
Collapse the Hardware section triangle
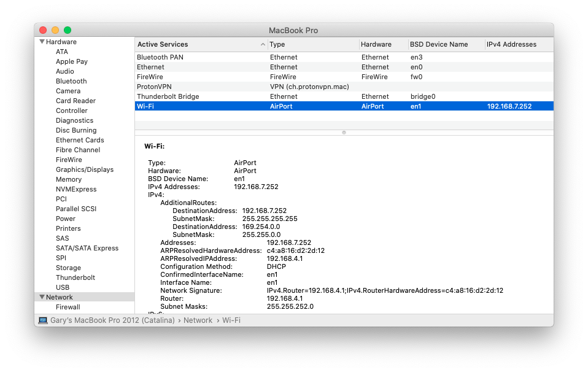point(42,42)
